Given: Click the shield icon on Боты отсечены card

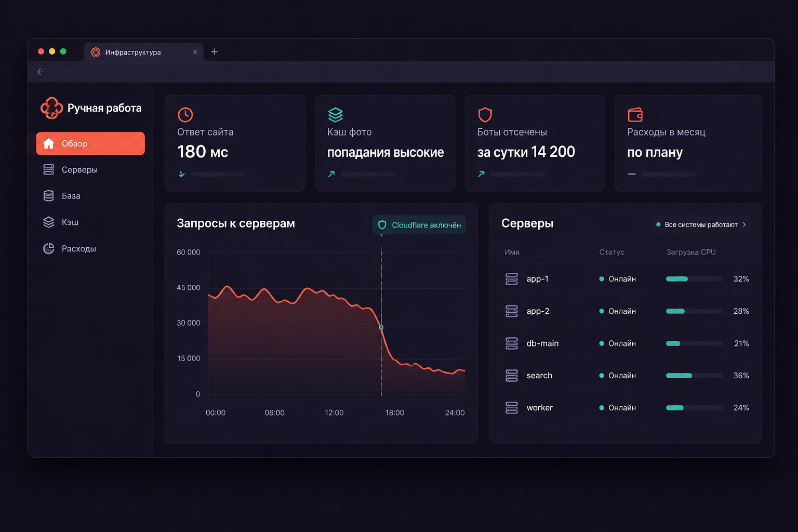Looking at the screenshot, I should click(485, 114).
